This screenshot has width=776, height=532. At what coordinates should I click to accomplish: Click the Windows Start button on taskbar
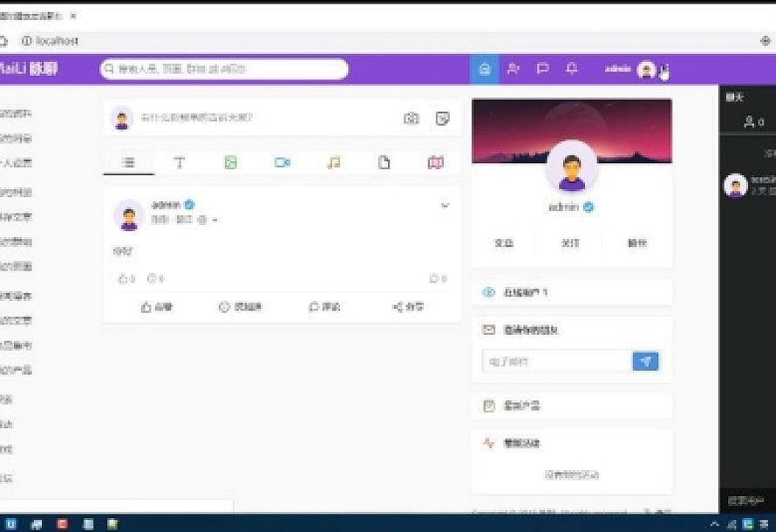9,524
